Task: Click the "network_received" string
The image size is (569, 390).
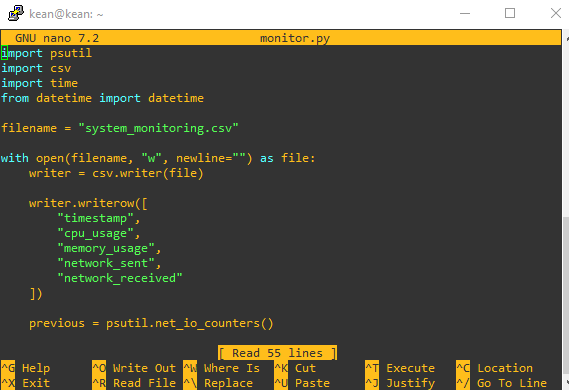Action: click(x=120, y=278)
